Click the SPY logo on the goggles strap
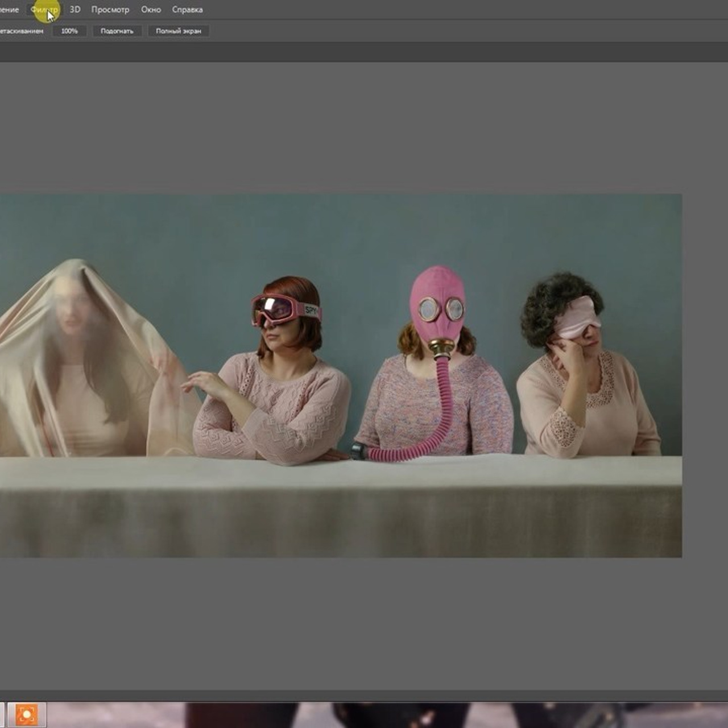Image resolution: width=728 pixels, height=728 pixels. 311,311
